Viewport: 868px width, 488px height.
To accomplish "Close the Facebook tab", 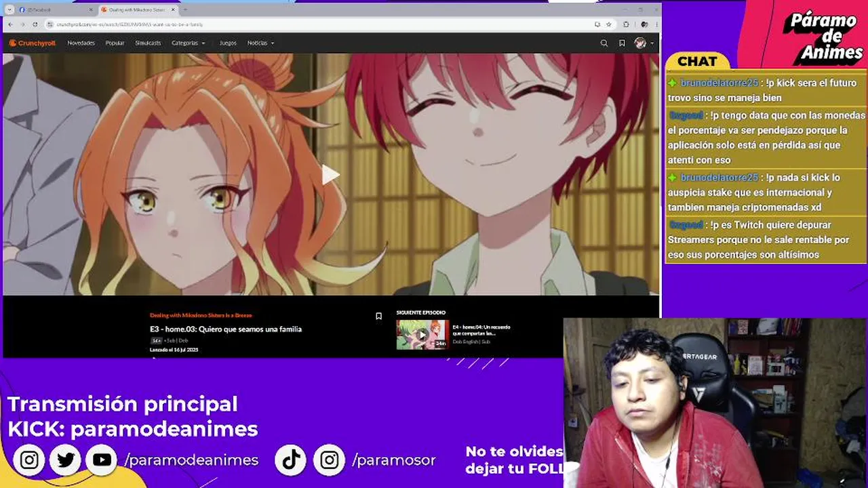I will click(x=91, y=9).
